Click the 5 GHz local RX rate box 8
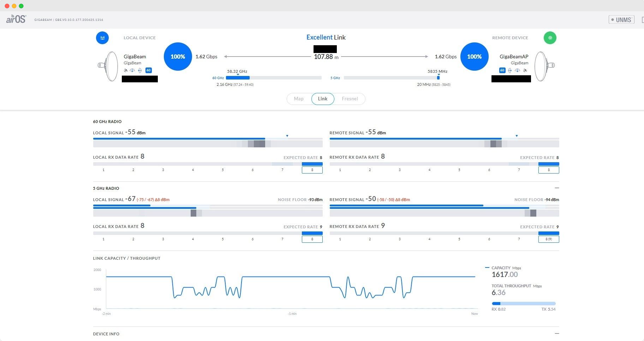Viewport: 644px width, 341px height. coord(312,239)
